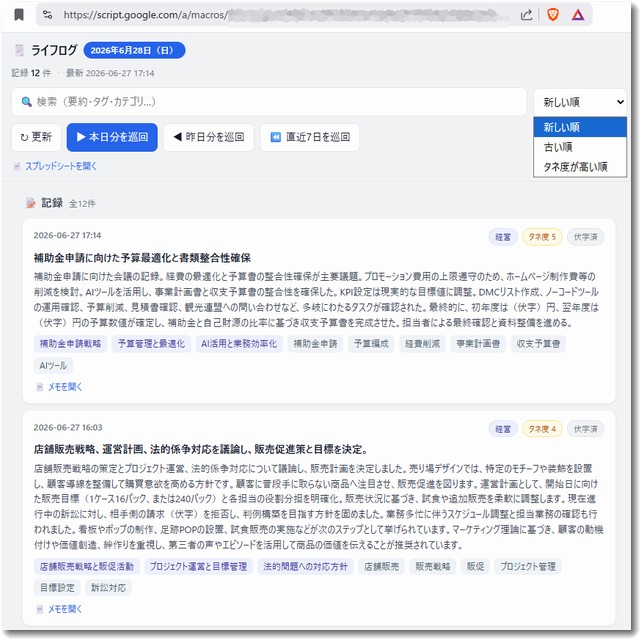Click 経営 badge on 16:03 record
Screen dimensions: 640x639
(x=503, y=429)
